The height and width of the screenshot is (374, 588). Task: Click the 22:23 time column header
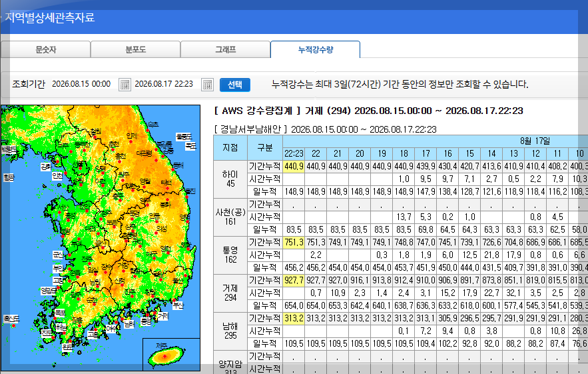point(294,153)
